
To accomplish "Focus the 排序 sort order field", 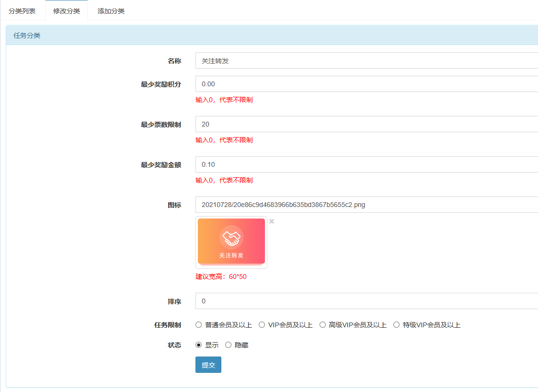I will pos(366,301).
